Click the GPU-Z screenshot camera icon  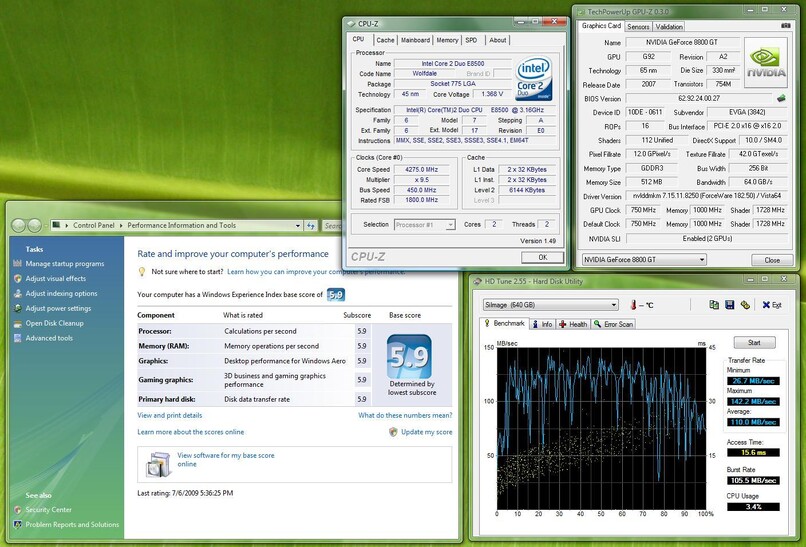tap(785, 25)
